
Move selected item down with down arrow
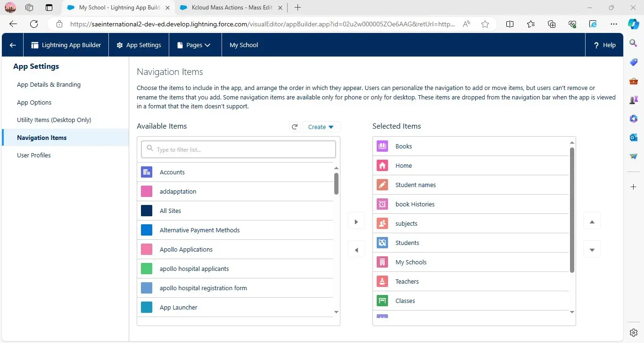coord(592,250)
